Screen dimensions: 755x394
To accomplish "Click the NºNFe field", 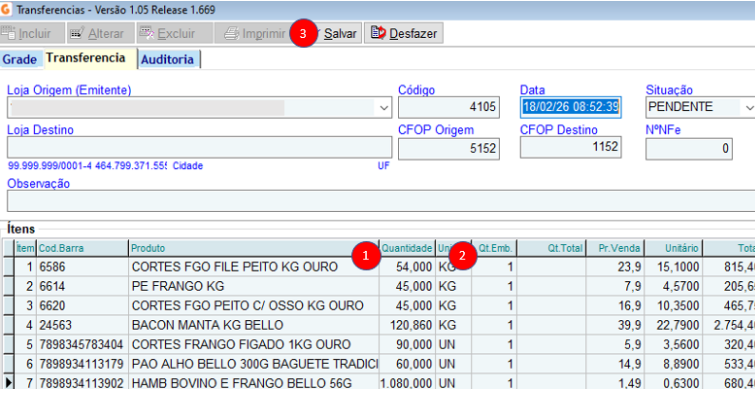I will (x=689, y=148).
